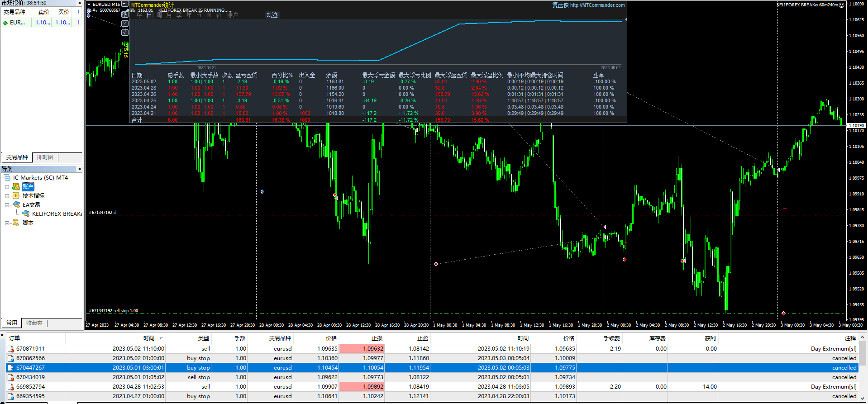Click the 脚本 scripts scroll icon
Viewport: 868px width, 404px height.
tap(16, 223)
